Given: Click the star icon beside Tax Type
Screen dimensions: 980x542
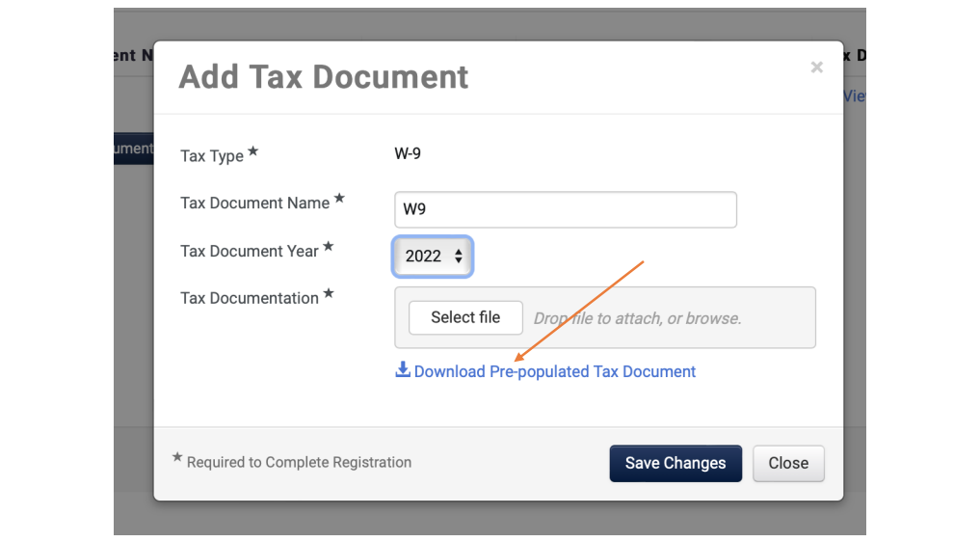Looking at the screenshot, I should click(253, 150).
